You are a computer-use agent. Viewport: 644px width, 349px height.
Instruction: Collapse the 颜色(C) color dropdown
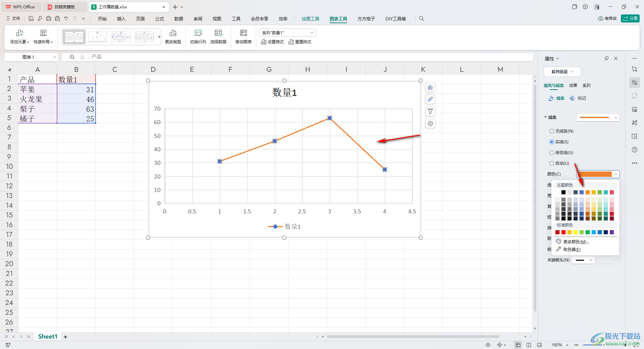pyautogui.click(x=616, y=174)
